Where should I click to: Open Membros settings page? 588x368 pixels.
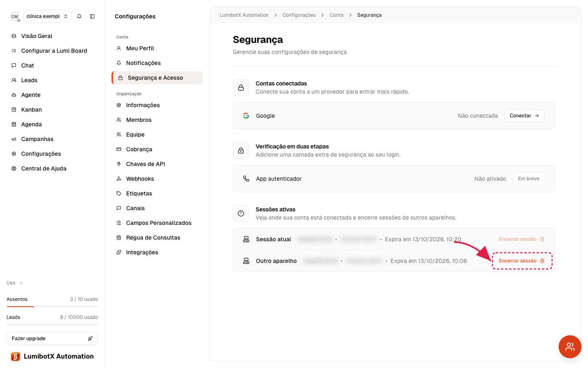pyautogui.click(x=157, y=120)
